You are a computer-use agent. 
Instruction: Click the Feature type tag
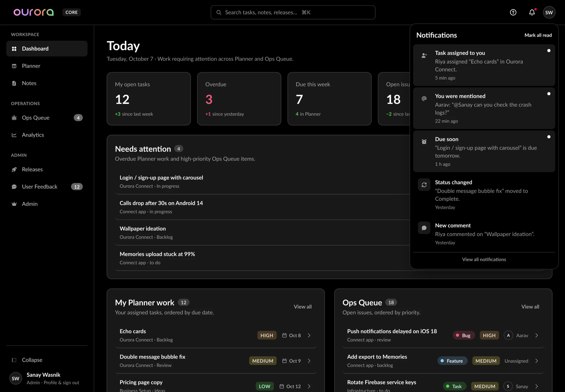click(x=452, y=361)
